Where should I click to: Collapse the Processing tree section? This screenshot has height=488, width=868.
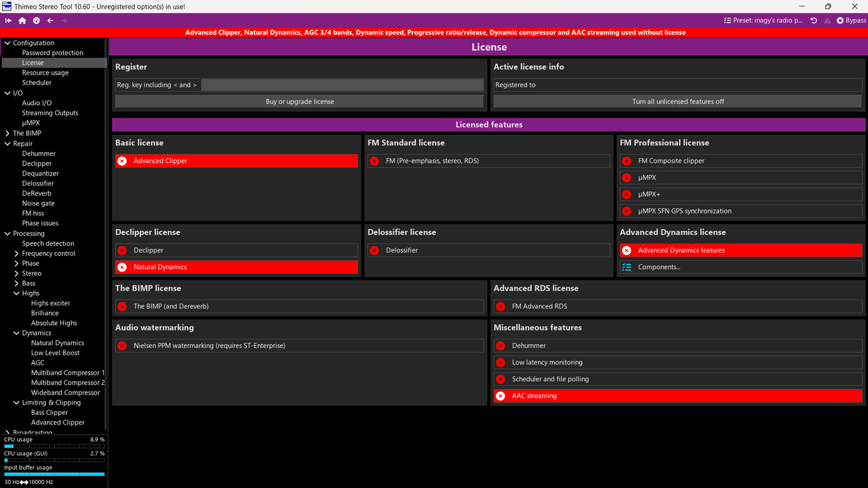pos(7,233)
